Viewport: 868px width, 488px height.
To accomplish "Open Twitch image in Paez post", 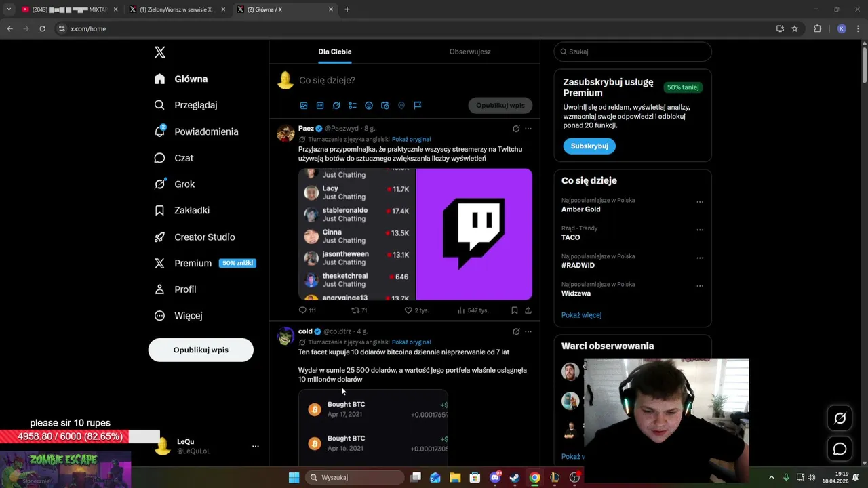I will pyautogui.click(x=474, y=234).
